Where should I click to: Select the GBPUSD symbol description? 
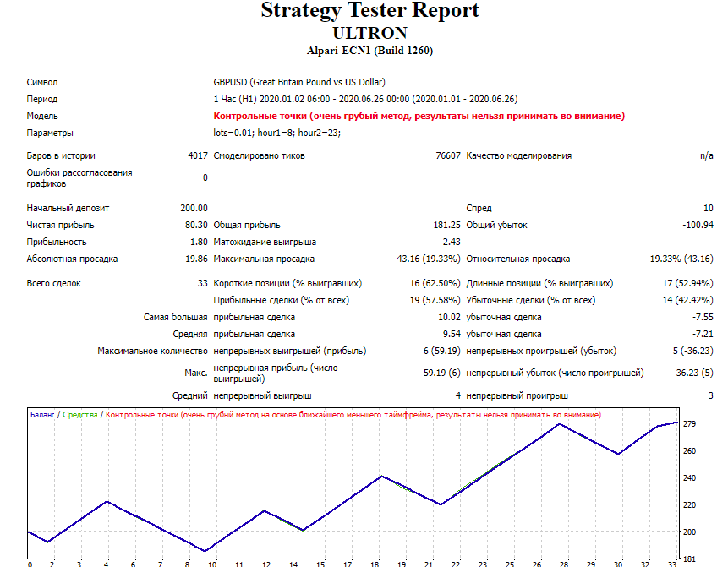click(x=299, y=82)
